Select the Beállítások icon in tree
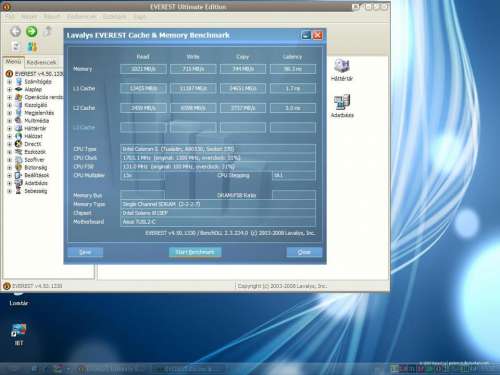500x375 pixels. (x=19, y=175)
